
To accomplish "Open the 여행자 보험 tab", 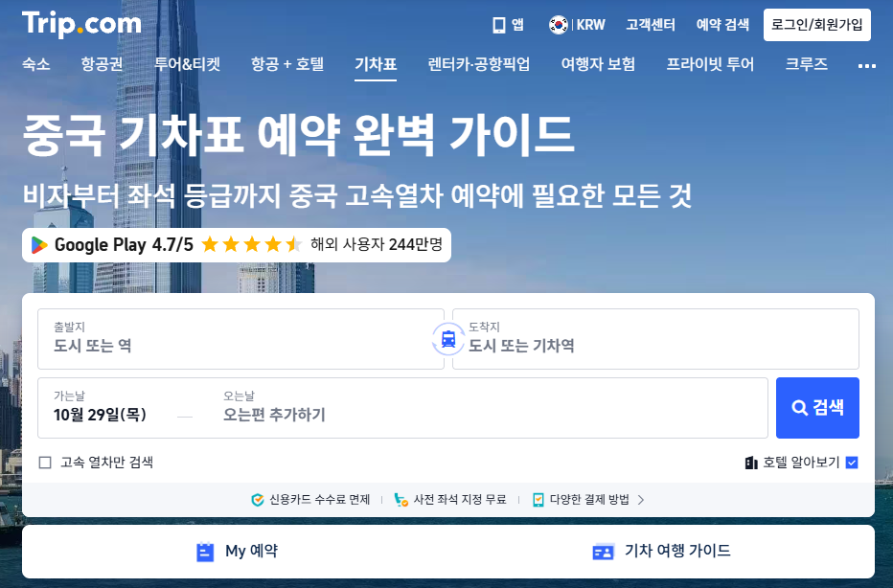I will pos(598,64).
